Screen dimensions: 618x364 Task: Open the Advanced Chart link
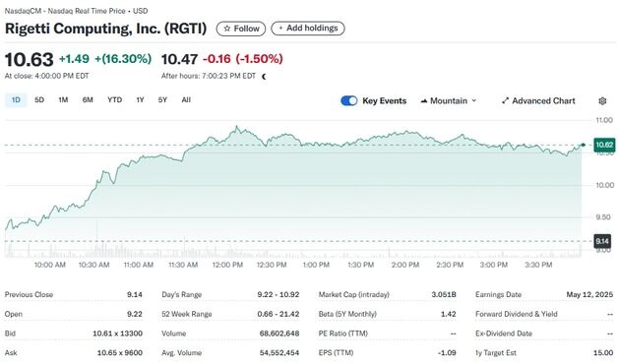click(x=538, y=101)
